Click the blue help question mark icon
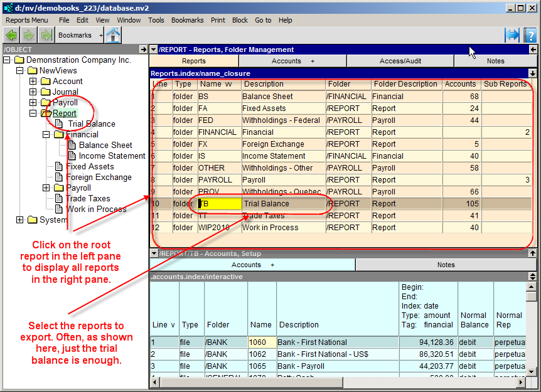Screen dimensions: 541x392 (530, 35)
